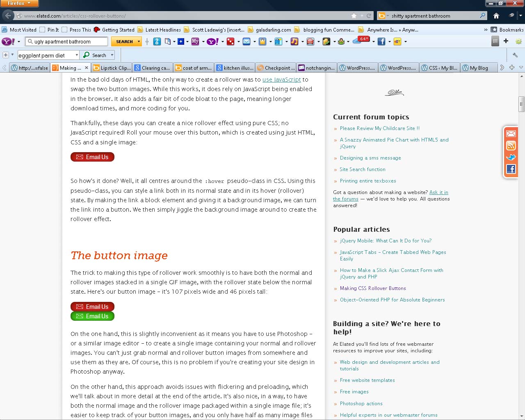Viewport: 525px width, 420px height.
Task: Click the eBay icon in Yahoo toolbar
Action: coord(397,41)
